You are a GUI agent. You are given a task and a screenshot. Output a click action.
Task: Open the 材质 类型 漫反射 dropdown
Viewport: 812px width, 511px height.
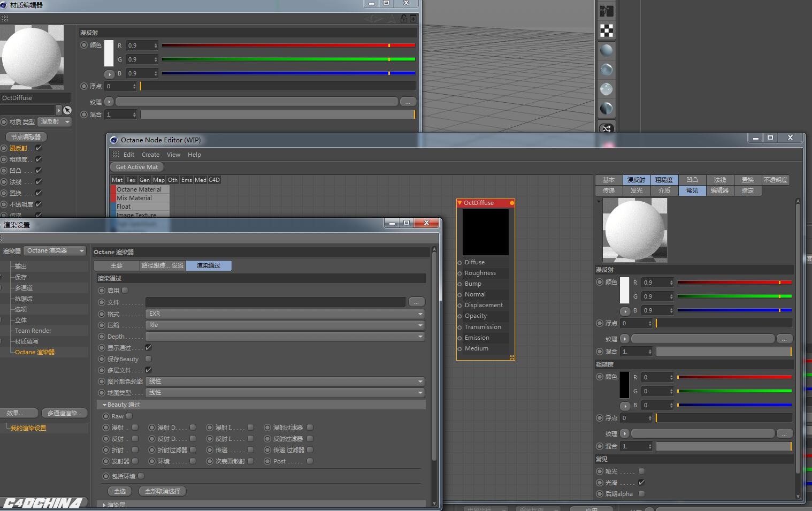point(56,122)
